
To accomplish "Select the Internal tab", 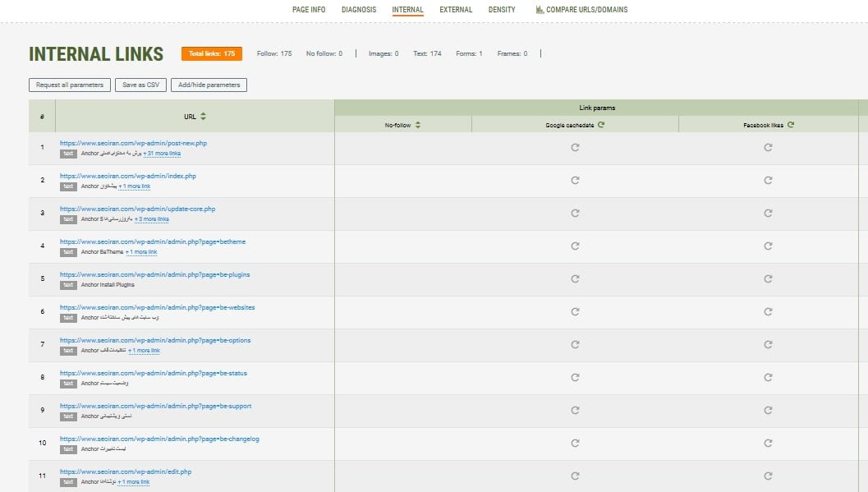I will coord(408,9).
